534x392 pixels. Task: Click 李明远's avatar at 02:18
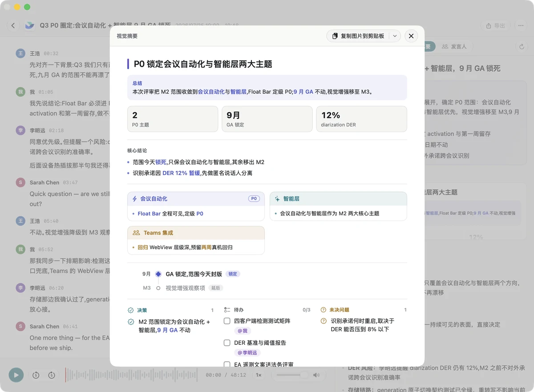pyautogui.click(x=20, y=131)
